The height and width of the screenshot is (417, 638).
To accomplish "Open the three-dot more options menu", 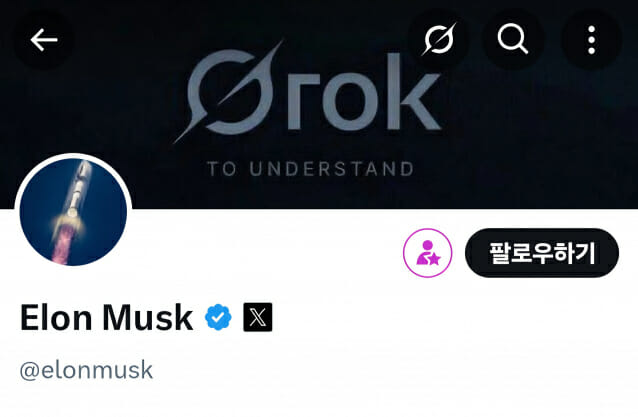I will tap(591, 40).
